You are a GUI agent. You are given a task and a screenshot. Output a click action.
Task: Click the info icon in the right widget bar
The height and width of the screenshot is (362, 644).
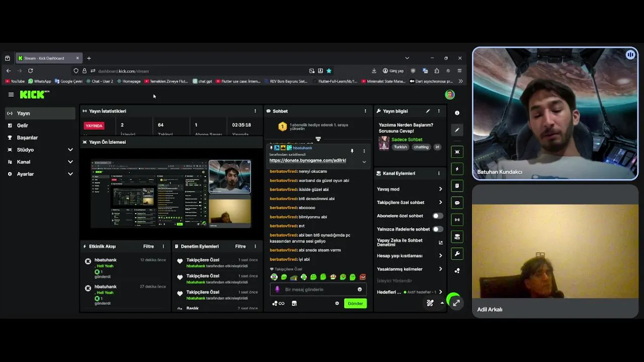point(457,113)
